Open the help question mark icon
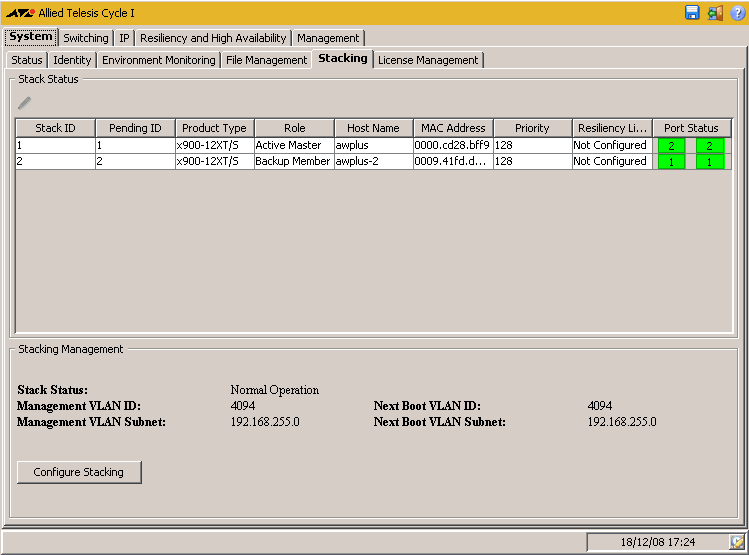 point(737,12)
